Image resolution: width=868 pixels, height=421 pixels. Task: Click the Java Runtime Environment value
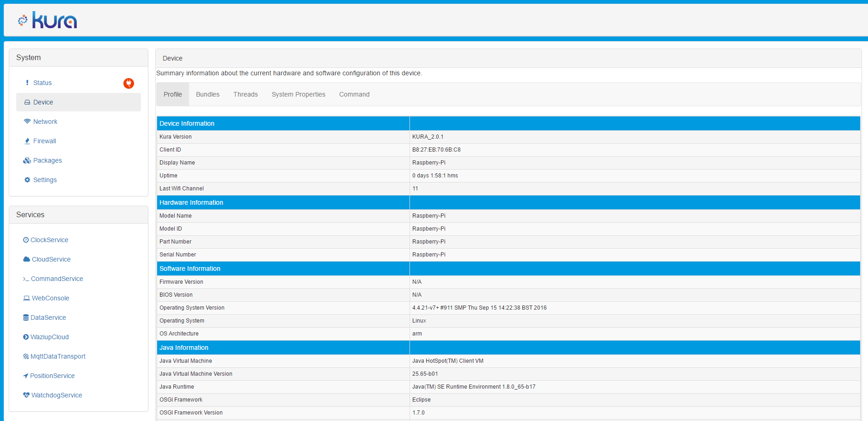pyautogui.click(x=474, y=387)
